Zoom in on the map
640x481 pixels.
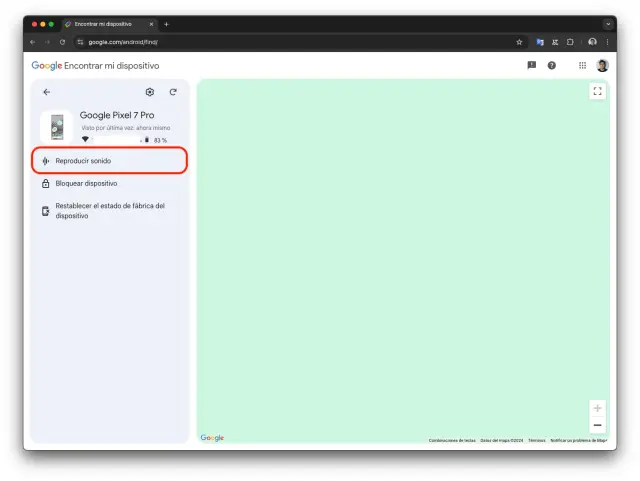point(598,408)
